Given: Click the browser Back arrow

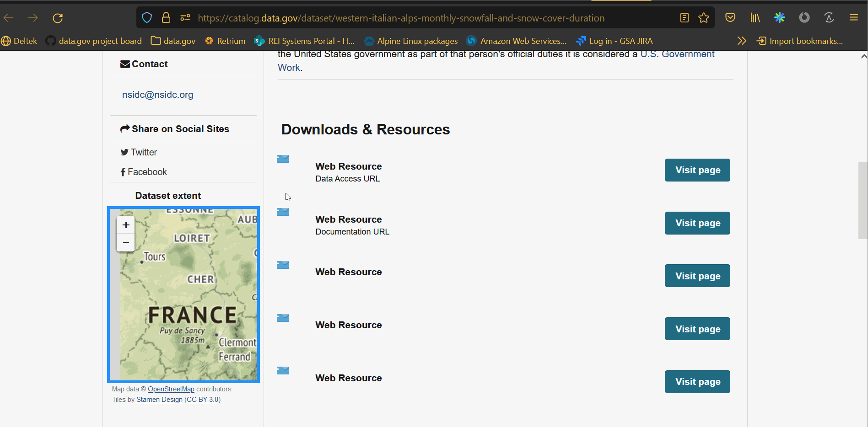Looking at the screenshot, I should tap(8, 18).
